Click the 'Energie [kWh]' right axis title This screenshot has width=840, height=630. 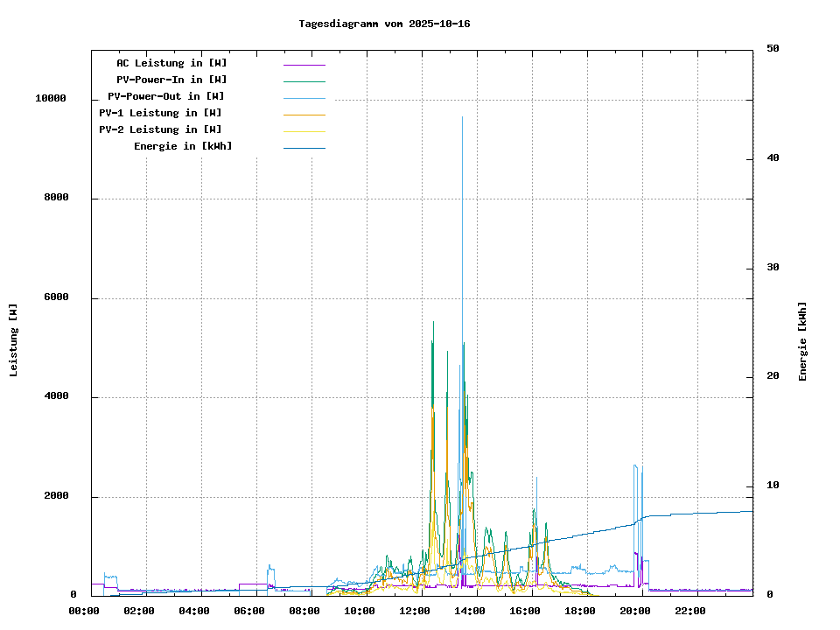click(802, 341)
